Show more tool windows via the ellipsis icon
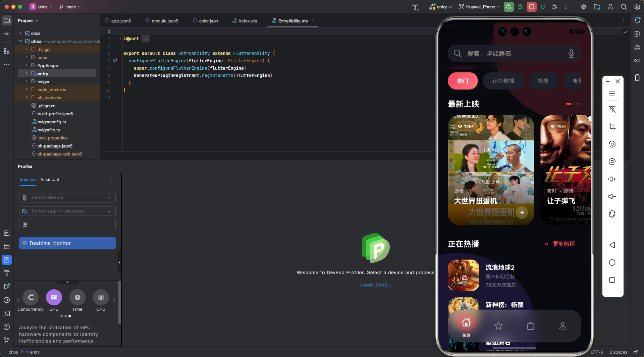 point(7,64)
